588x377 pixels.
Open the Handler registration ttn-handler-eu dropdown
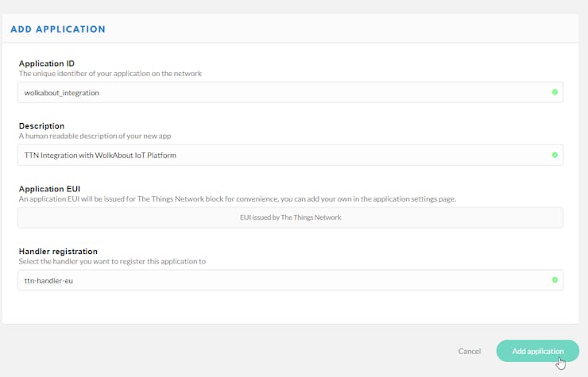(290, 280)
